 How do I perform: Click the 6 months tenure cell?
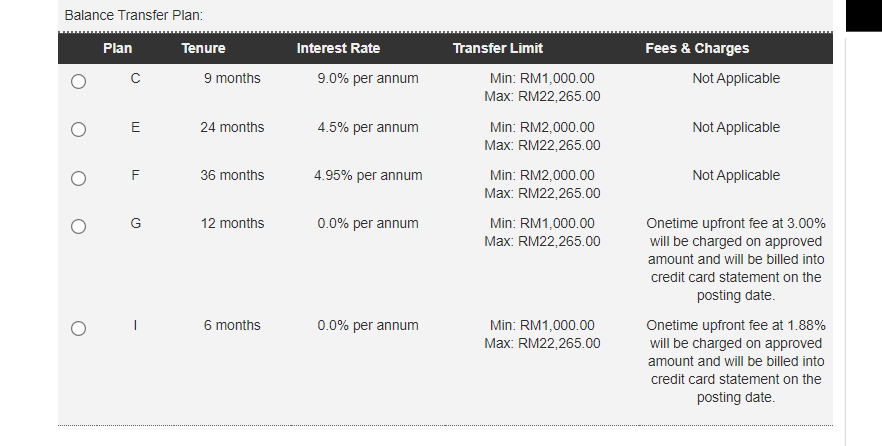(x=232, y=325)
